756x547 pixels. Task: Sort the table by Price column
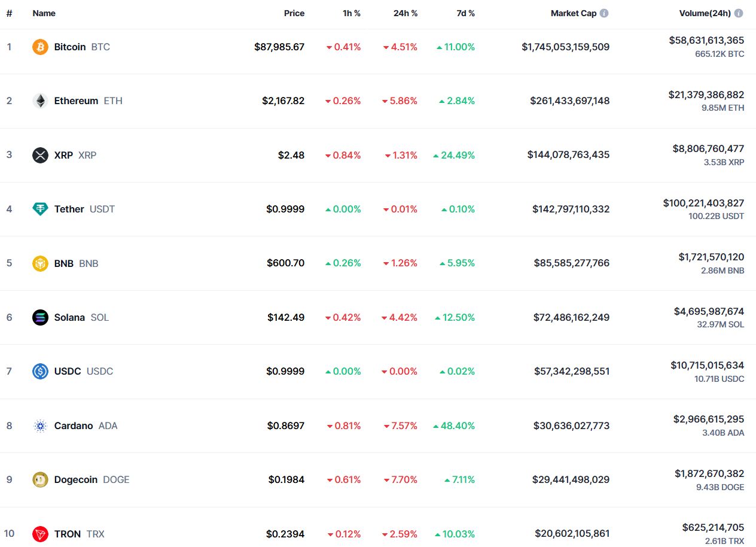[x=294, y=13]
